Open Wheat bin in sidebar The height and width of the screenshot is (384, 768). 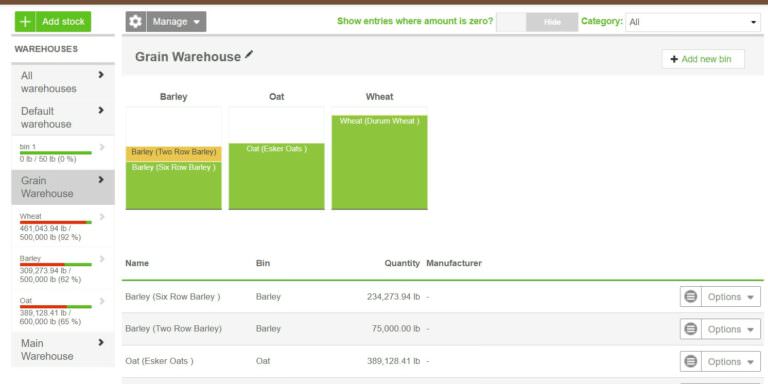(x=63, y=226)
